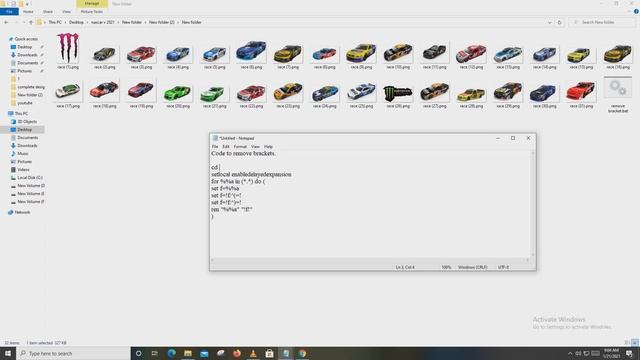Select the black Monster logo race (26).png

click(x=398, y=93)
